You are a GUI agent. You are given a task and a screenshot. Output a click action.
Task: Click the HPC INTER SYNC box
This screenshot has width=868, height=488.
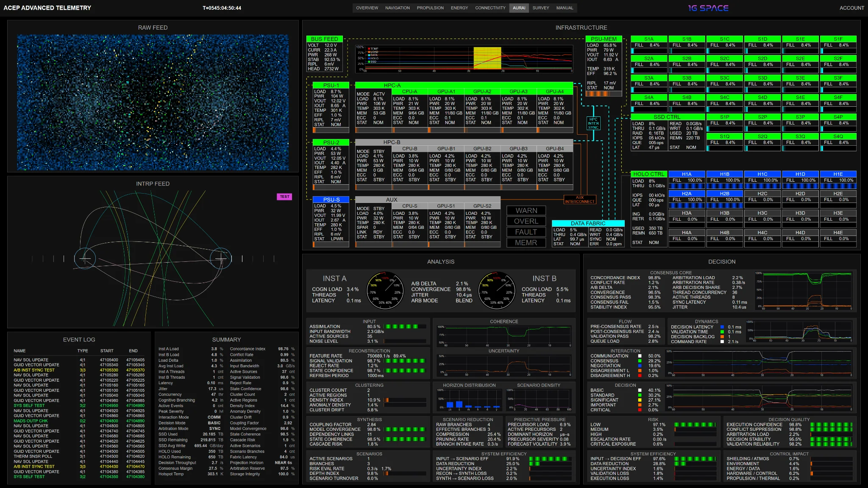tap(593, 123)
